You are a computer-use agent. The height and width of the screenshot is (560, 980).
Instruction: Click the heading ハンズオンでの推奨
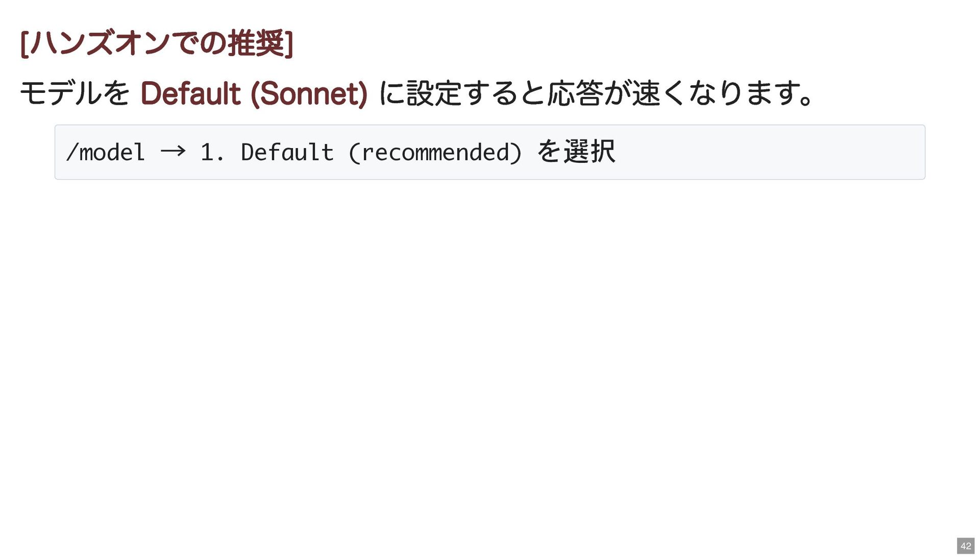[156, 43]
